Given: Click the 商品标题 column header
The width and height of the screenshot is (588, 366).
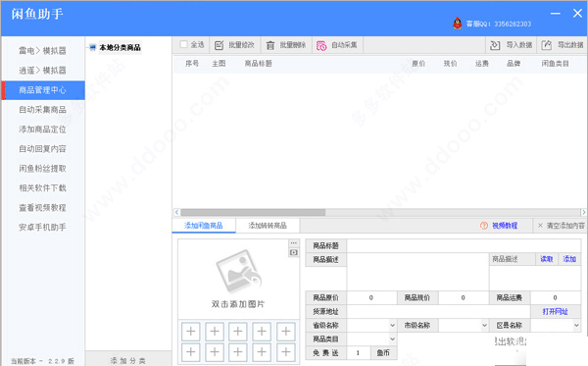Looking at the screenshot, I should tap(258, 64).
